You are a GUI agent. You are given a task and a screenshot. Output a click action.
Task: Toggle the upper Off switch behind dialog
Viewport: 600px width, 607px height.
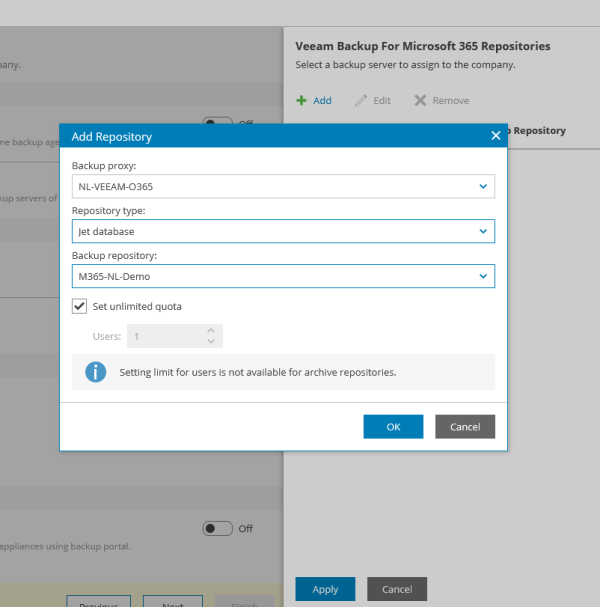pos(218,120)
